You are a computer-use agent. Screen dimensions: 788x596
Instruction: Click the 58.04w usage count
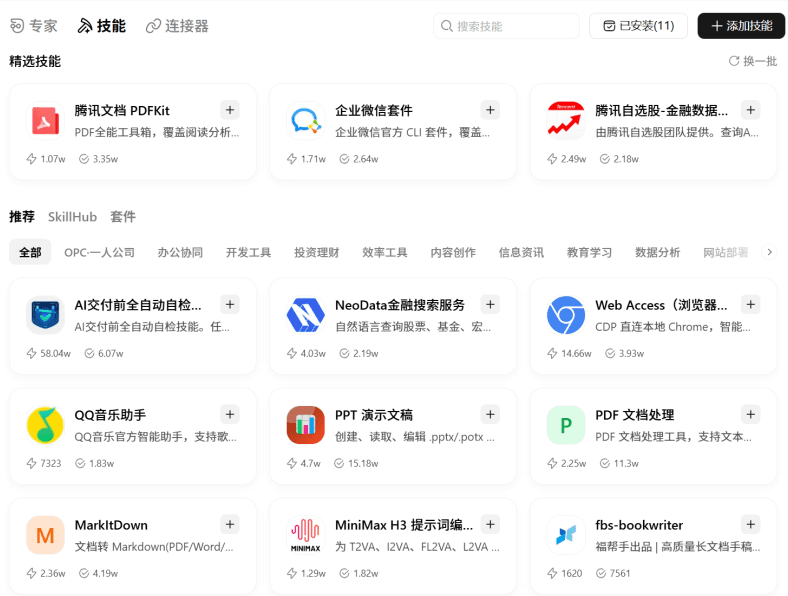[49, 353]
